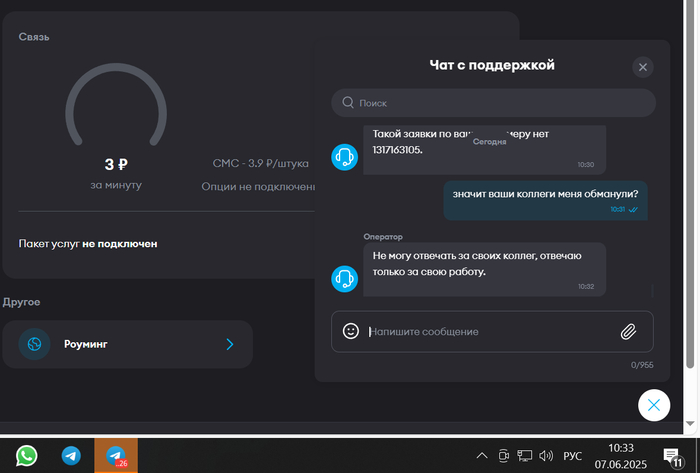Open the emoji picker in message box
This screenshot has width=700, height=473.
coord(351,331)
